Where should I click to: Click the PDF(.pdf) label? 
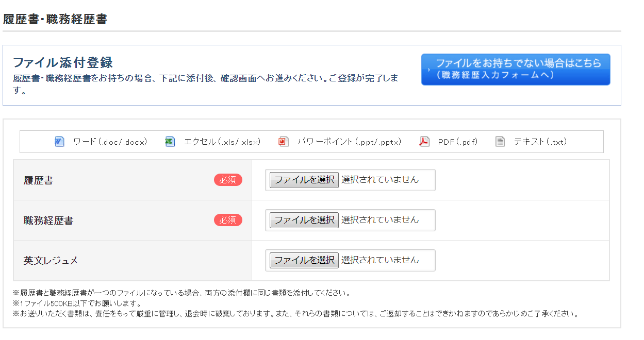click(458, 142)
